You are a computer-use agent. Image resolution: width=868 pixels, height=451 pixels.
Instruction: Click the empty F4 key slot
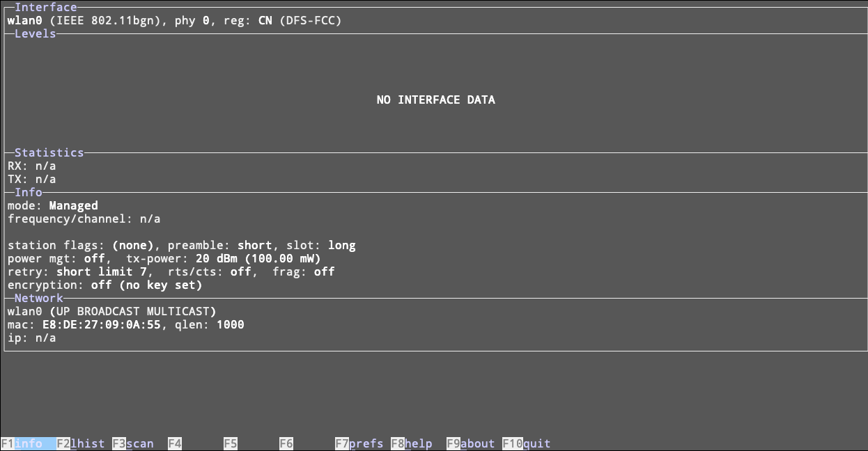pyautogui.click(x=175, y=443)
